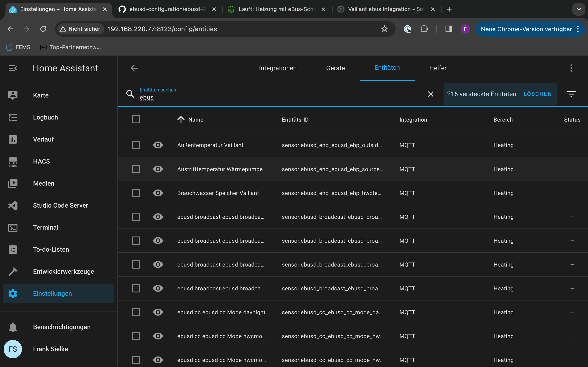Switch to the Integrationen tab
The height and width of the screenshot is (367, 588).
click(278, 68)
